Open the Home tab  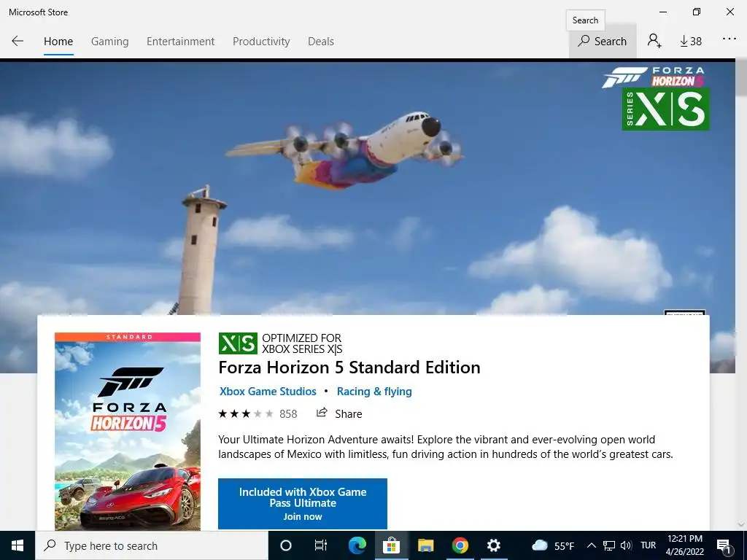(58, 42)
